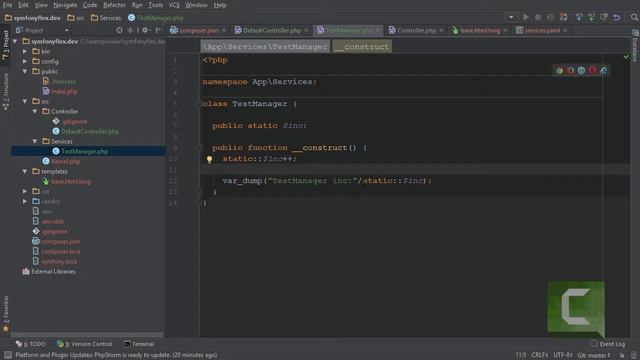Open the Run menu
Image resolution: width=640 pixels, height=360 pixels.
pyautogui.click(x=137, y=5)
